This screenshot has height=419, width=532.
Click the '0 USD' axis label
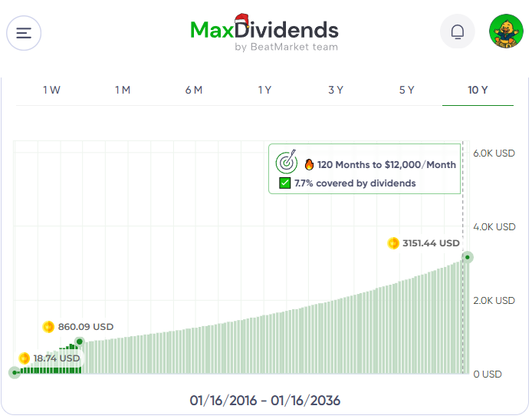(x=488, y=374)
